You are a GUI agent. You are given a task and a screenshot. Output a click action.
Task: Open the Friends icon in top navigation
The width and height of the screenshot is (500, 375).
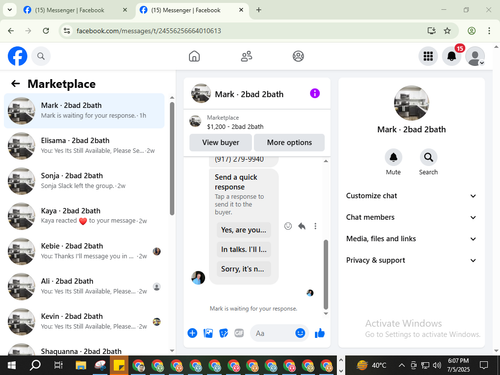(x=246, y=56)
